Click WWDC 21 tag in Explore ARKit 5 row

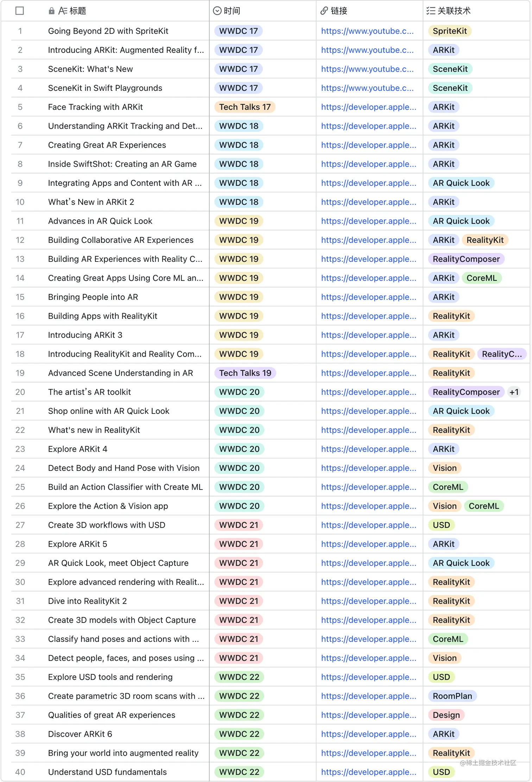tap(239, 544)
